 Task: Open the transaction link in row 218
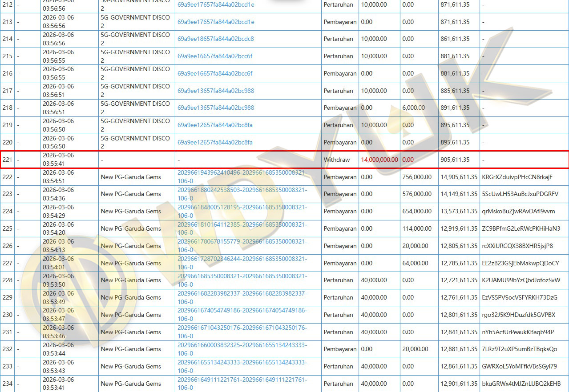pyautogui.click(x=216, y=108)
